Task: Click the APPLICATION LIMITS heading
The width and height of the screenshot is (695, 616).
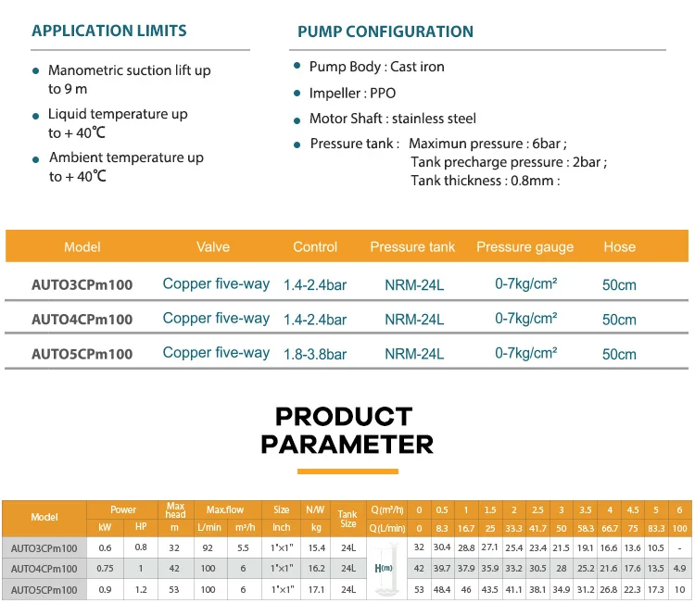Action: coord(109,31)
